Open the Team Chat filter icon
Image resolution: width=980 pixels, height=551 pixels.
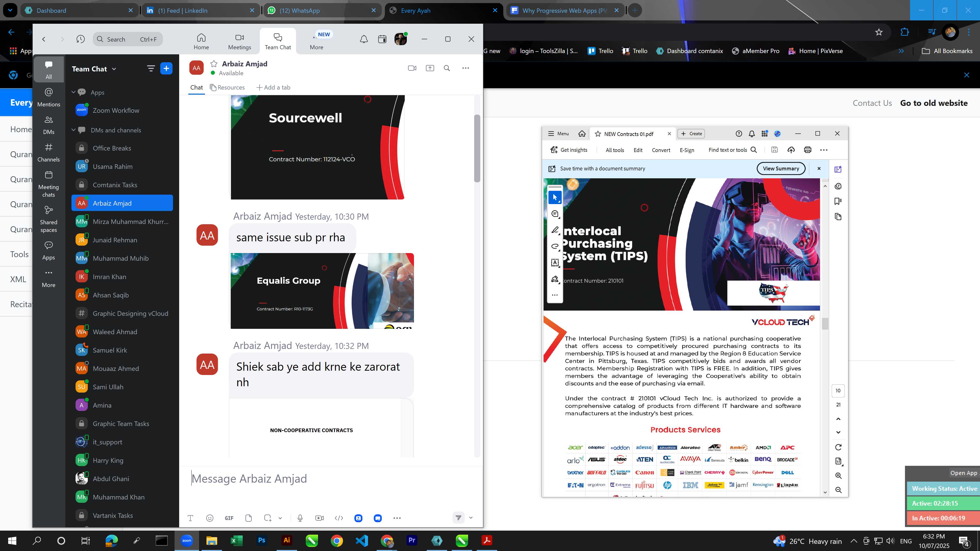tap(151, 68)
